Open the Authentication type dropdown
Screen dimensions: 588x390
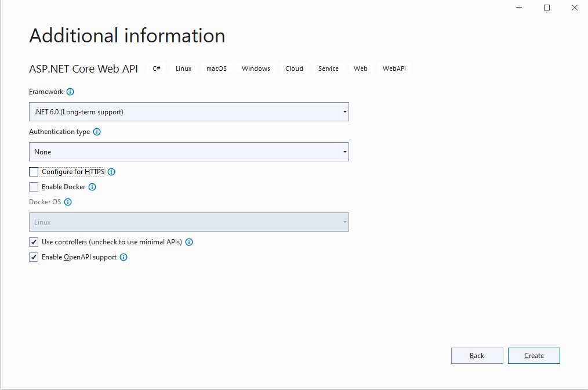tap(189, 151)
